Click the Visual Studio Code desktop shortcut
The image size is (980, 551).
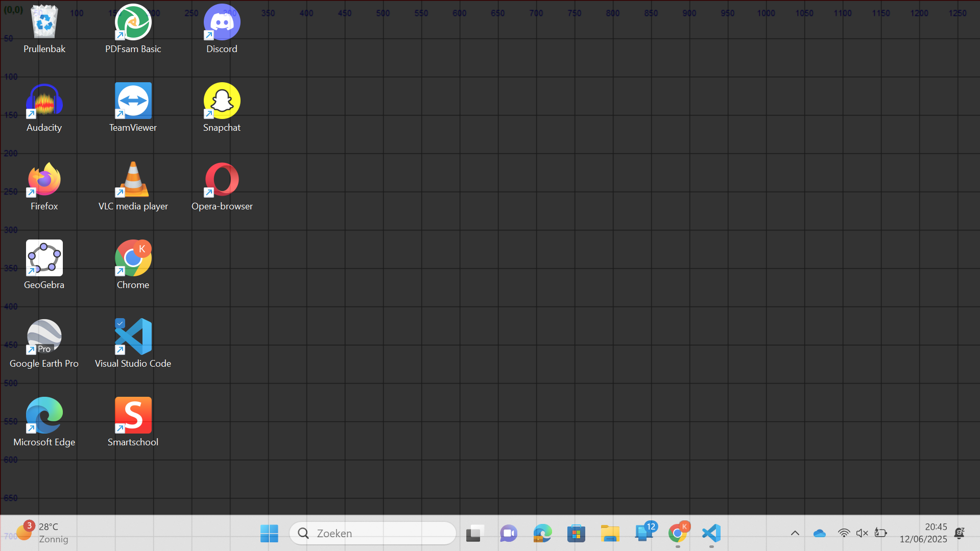(x=133, y=343)
